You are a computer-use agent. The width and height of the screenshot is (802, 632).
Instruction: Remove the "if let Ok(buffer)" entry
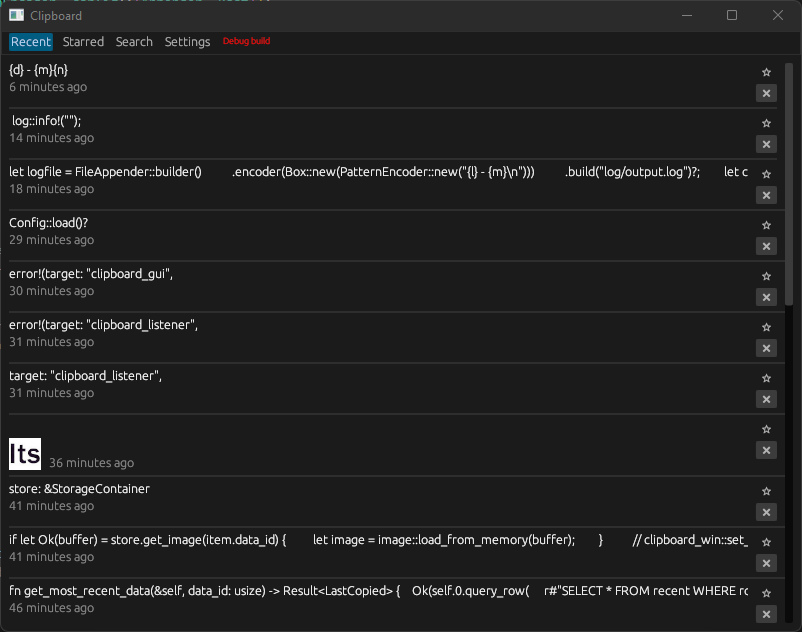[x=766, y=563]
